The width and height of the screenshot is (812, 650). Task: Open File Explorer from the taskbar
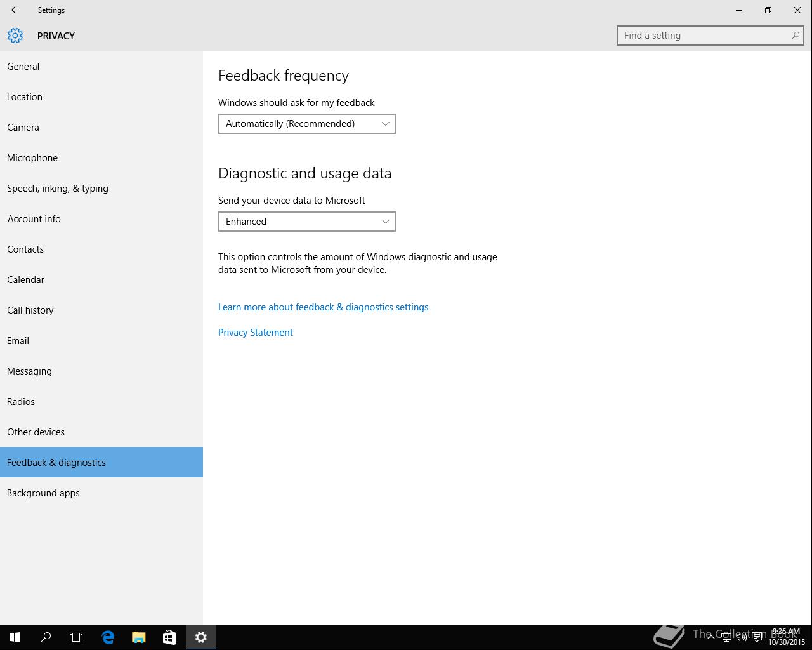138,637
